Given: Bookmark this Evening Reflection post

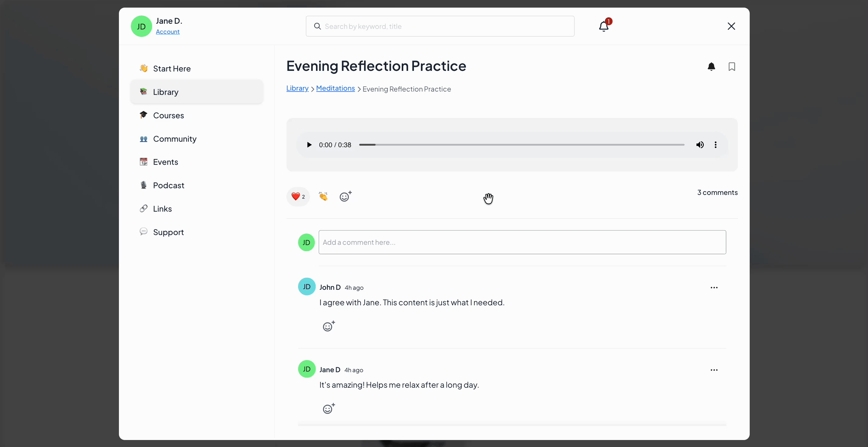Looking at the screenshot, I should click(x=731, y=67).
